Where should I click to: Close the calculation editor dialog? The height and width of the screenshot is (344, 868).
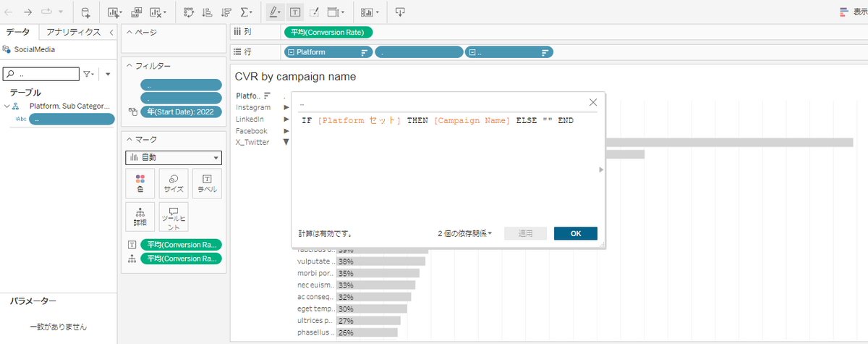point(593,103)
